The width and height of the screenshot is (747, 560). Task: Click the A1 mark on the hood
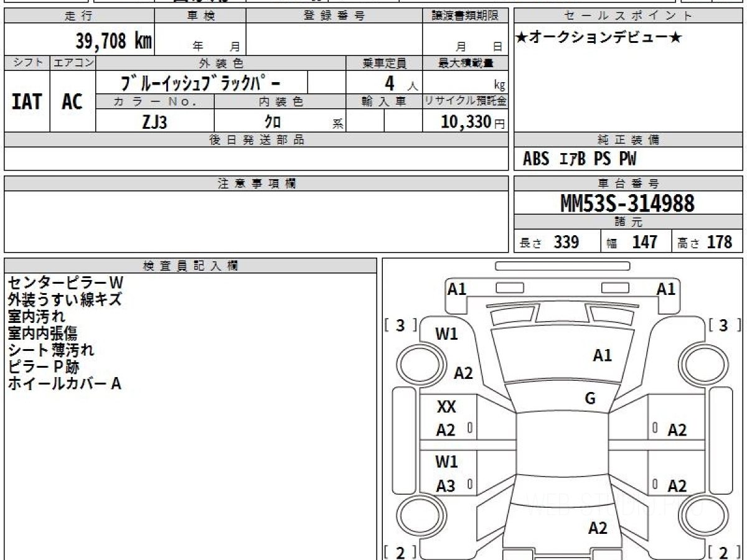click(602, 355)
